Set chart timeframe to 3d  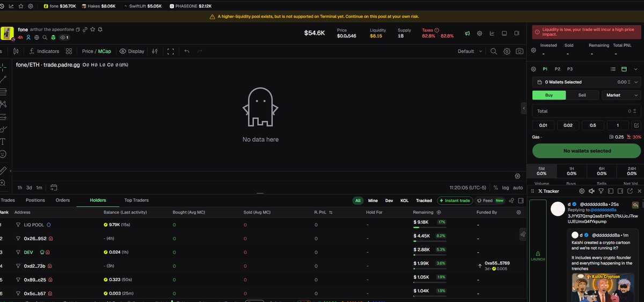tap(30, 188)
